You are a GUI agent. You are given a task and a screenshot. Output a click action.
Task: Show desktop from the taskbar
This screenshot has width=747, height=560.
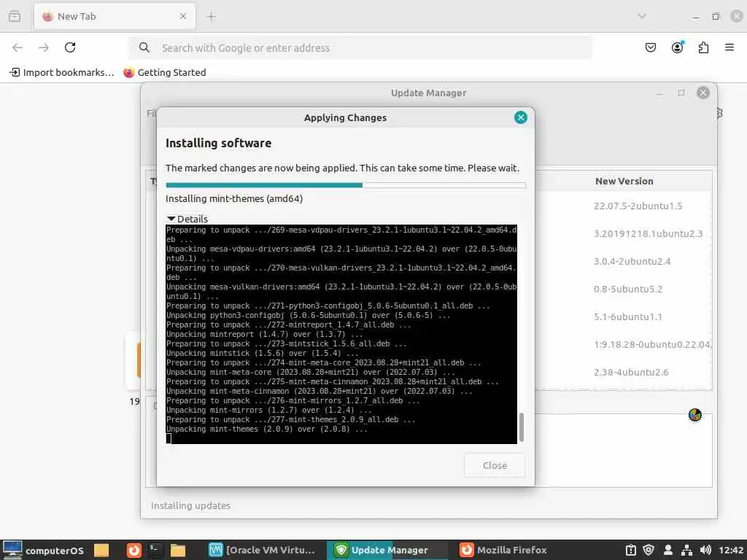click(x=101, y=550)
